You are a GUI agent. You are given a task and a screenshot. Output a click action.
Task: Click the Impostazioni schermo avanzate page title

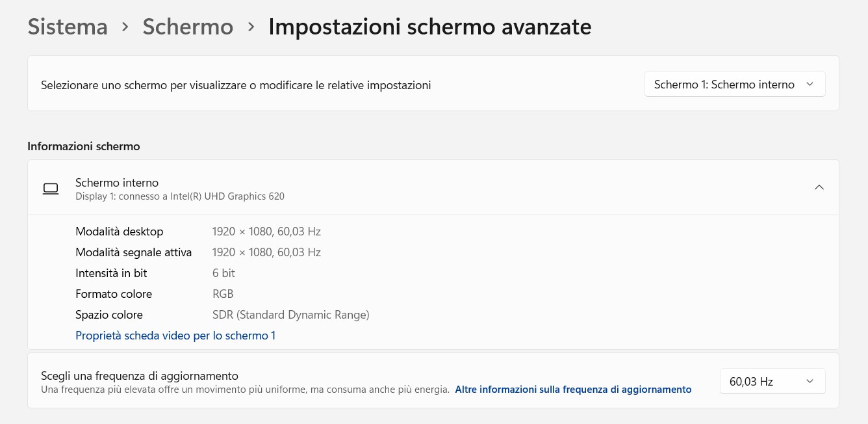(x=429, y=27)
